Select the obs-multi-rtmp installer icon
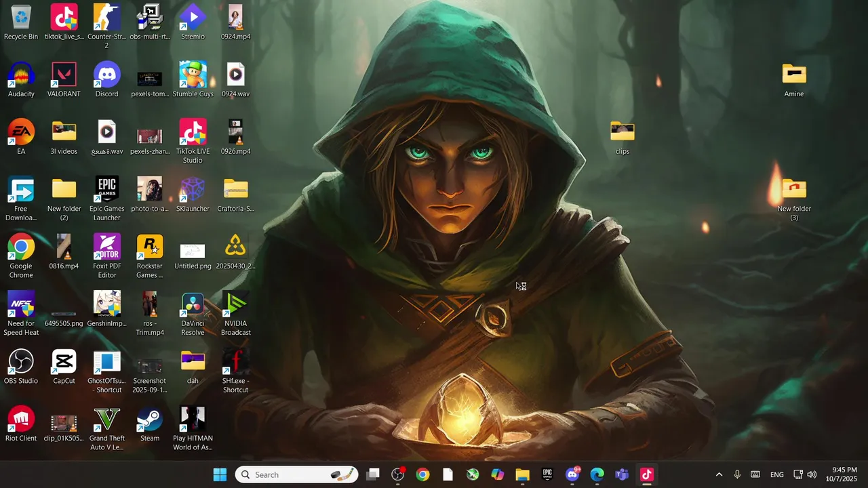The width and height of the screenshot is (868, 488). point(150,22)
